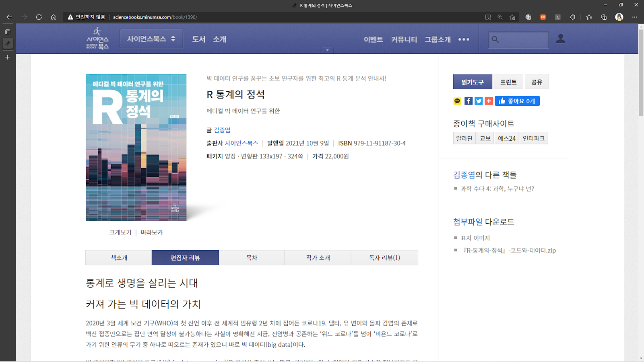The width and height of the screenshot is (644, 362).
Task: Reload the current page
Action: [x=39, y=17]
